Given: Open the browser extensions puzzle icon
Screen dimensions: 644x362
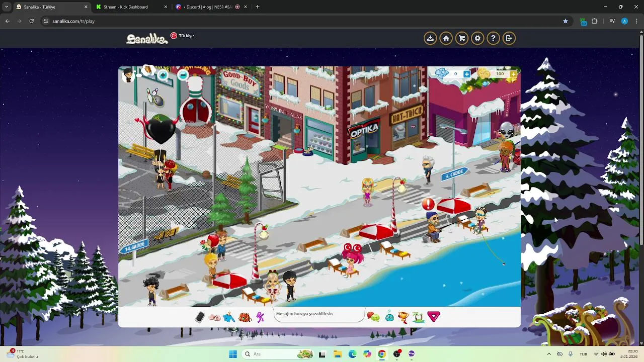Looking at the screenshot, I should 595,21.
